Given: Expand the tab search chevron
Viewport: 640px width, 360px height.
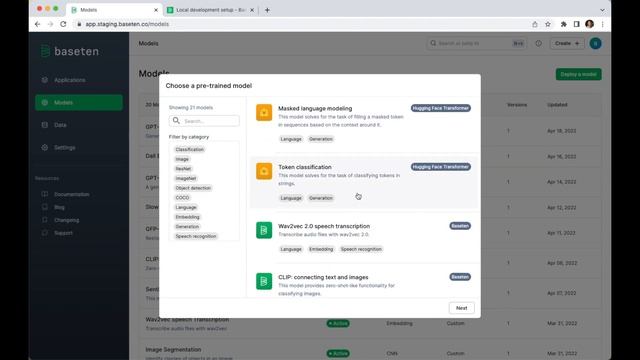Looking at the screenshot, I should pos(602,10).
